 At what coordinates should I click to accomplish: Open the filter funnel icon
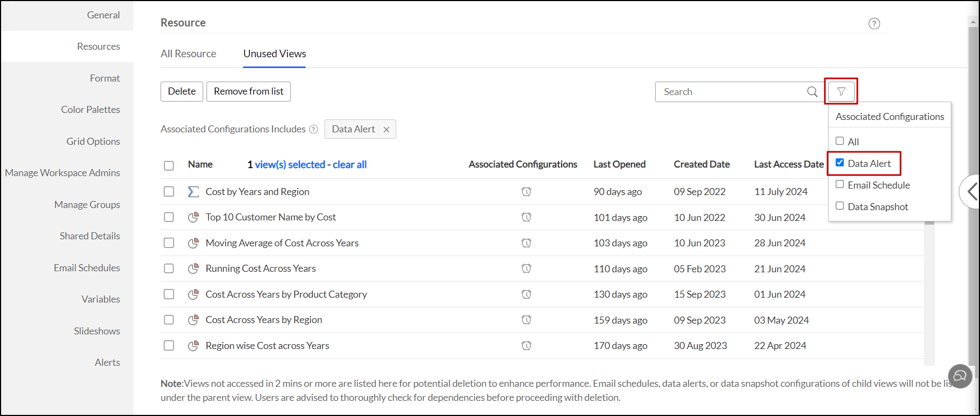[841, 92]
